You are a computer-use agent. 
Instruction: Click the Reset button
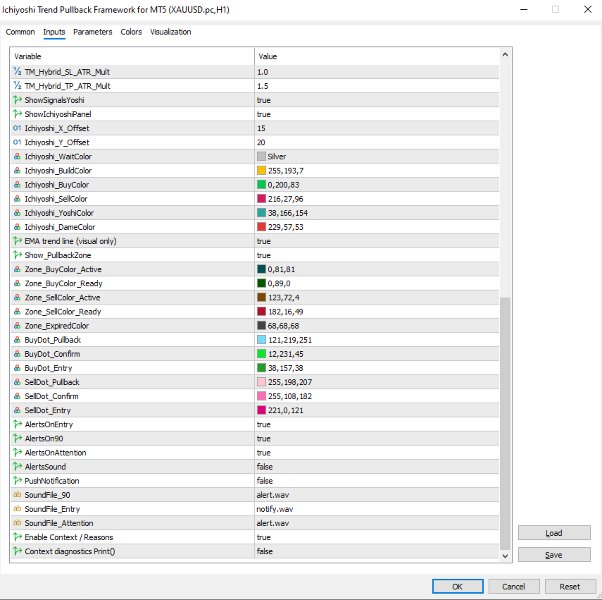pos(569,586)
